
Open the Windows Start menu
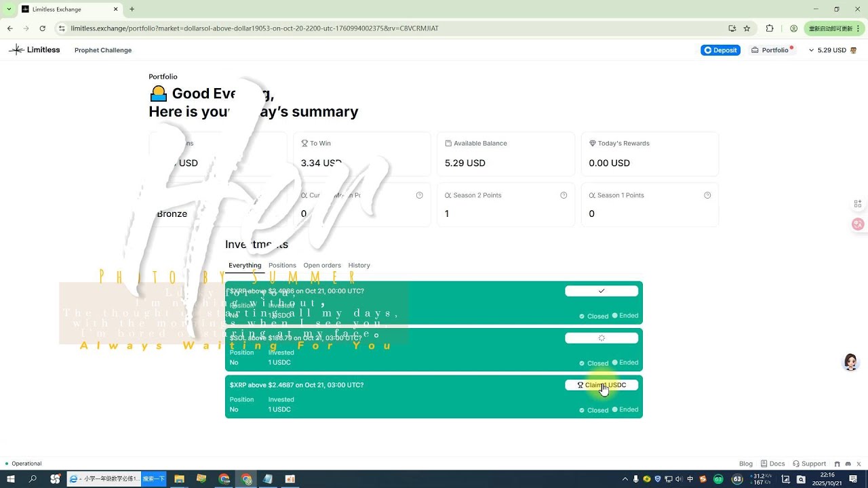[x=11, y=479]
